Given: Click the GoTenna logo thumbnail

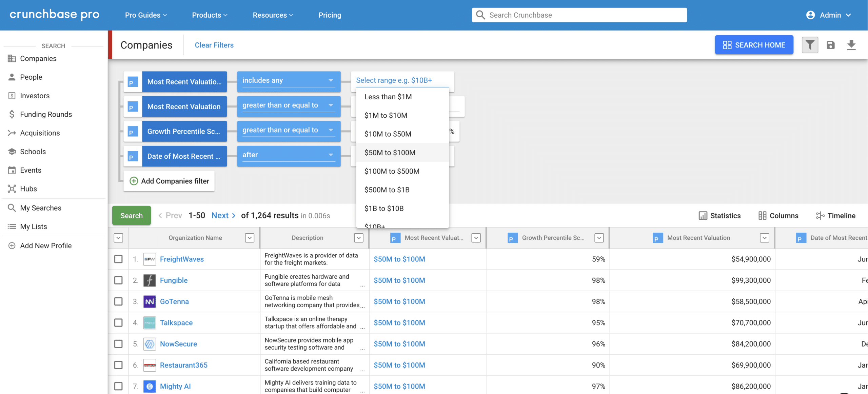Looking at the screenshot, I should (150, 301).
